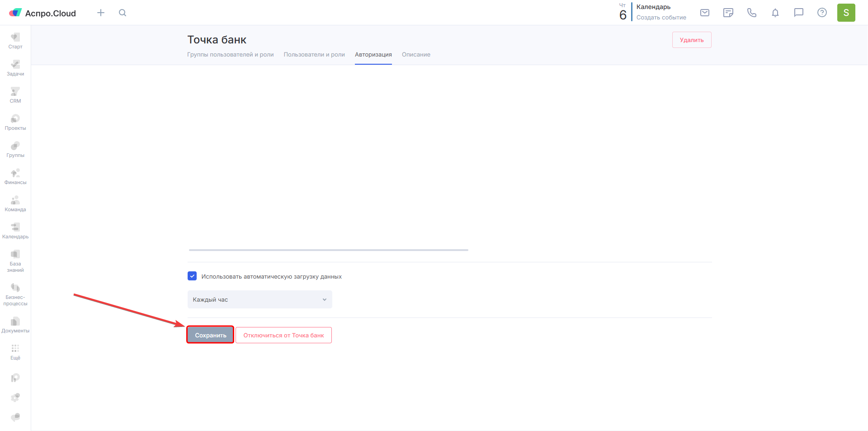Click Отключиться от Точка банк button

(x=283, y=335)
